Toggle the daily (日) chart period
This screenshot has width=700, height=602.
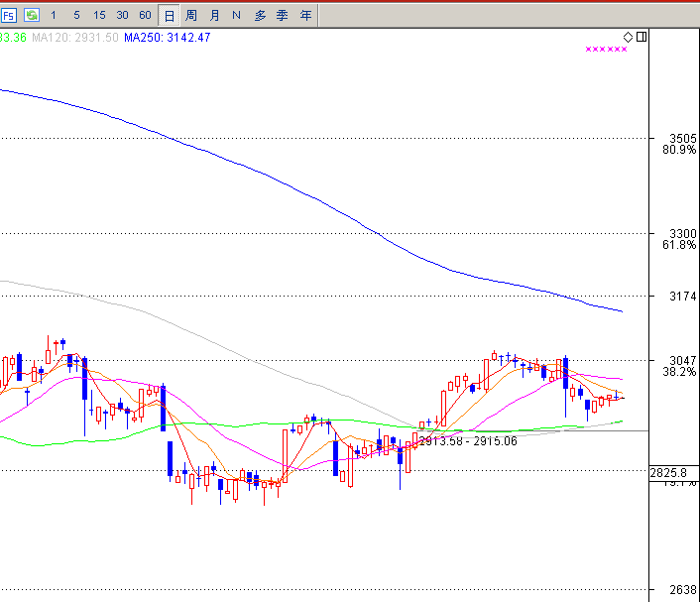(169, 15)
